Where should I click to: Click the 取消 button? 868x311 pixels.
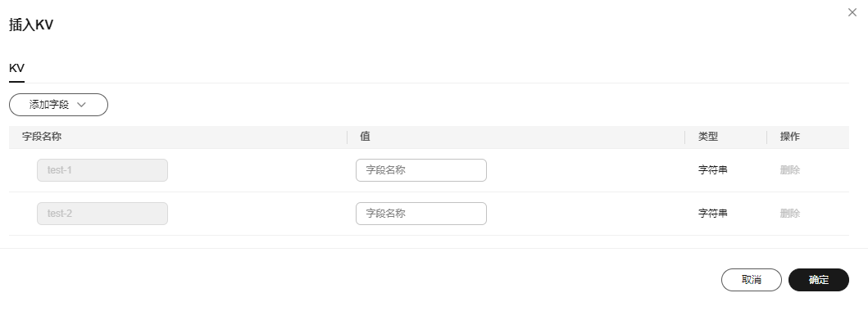(x=751, y=280)
